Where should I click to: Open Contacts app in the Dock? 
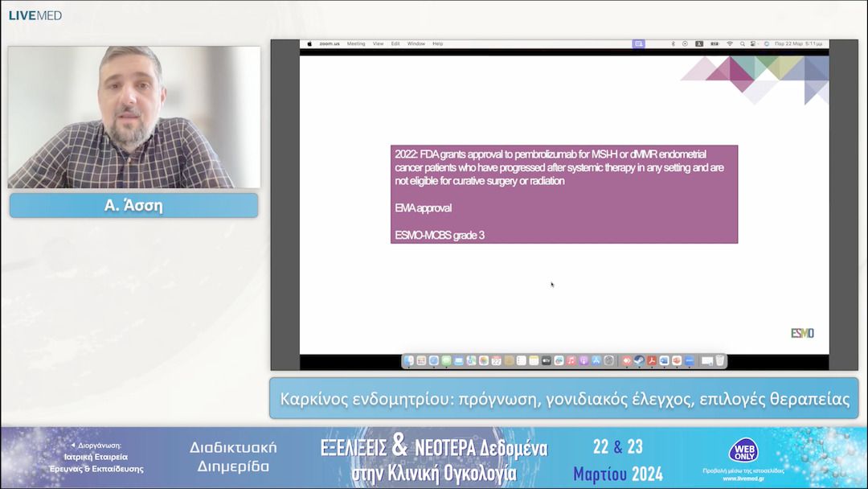click(x=509, y=360)
